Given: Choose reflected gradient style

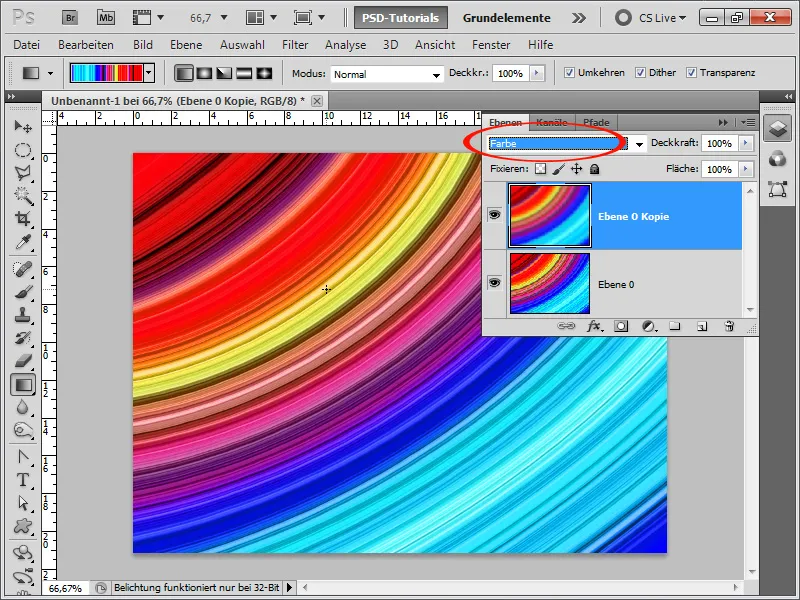Looking at the screenshot, I should point(244,73).
